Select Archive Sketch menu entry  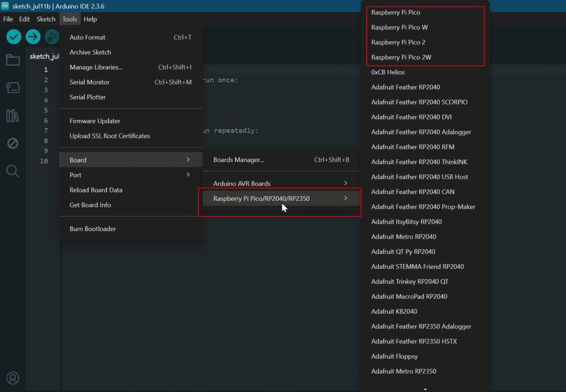[130, 53]
